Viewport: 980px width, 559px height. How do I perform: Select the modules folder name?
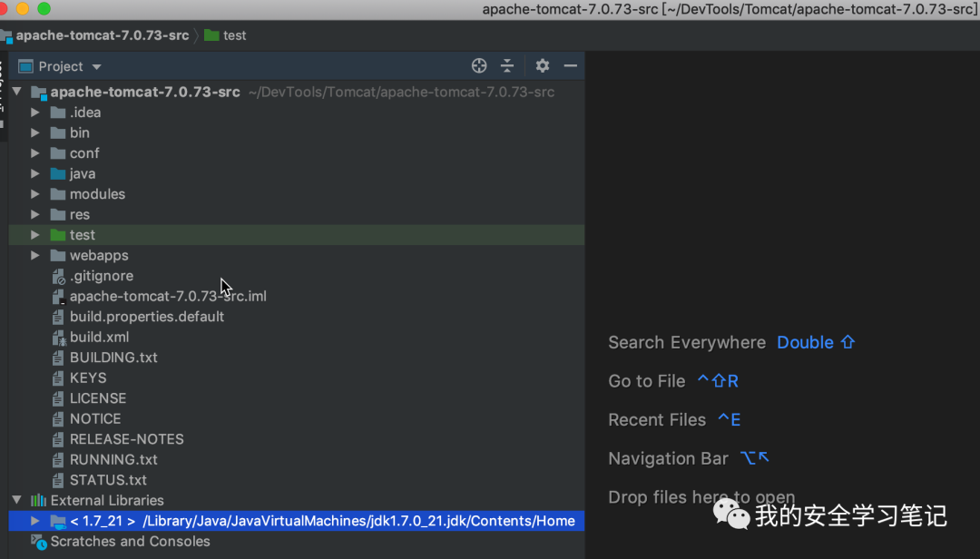tap(97, 194)
